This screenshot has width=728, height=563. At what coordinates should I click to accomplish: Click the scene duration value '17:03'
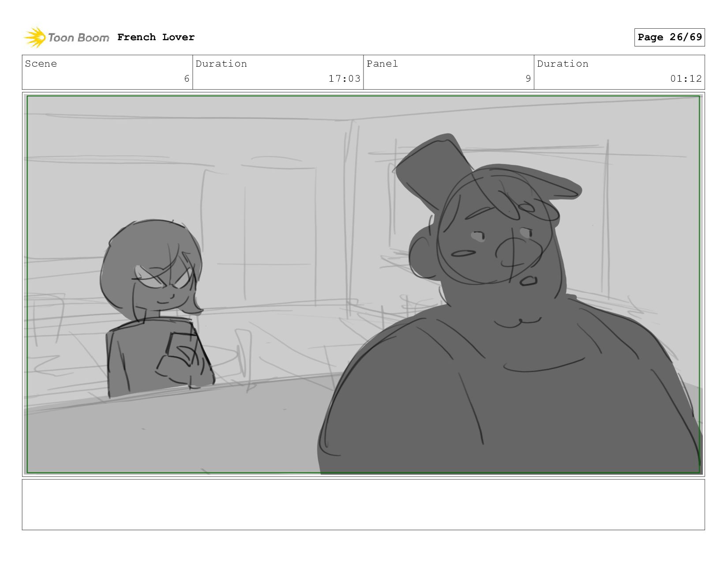344,79
